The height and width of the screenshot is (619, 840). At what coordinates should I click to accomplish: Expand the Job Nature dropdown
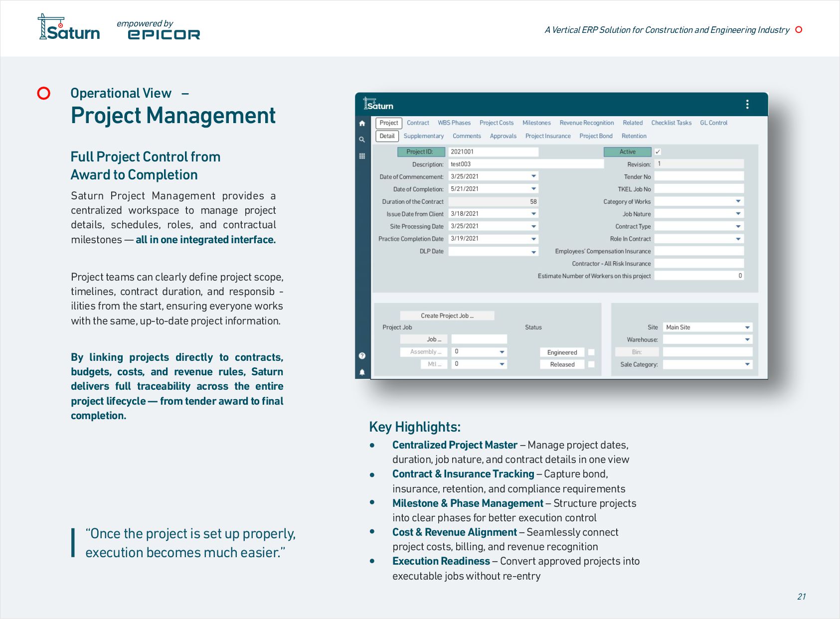[x=738, y=214]
